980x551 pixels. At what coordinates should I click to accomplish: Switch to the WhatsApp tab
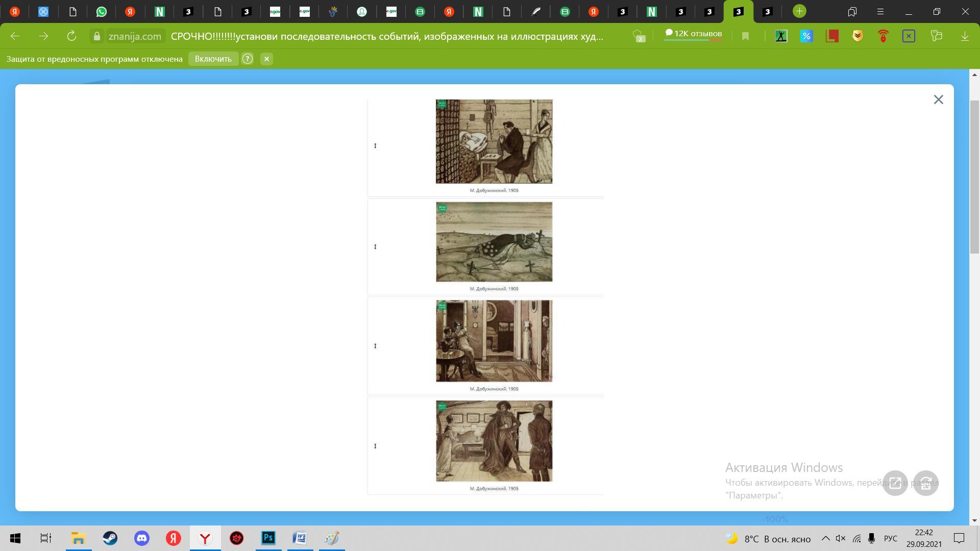tap(102, 11)
